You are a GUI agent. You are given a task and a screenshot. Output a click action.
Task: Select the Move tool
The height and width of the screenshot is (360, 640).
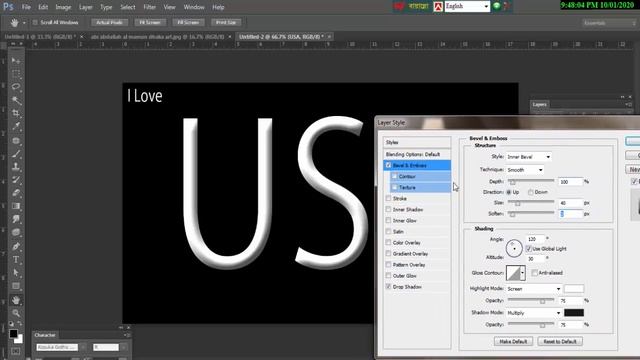pyautogui.click(x=16, y=60)
